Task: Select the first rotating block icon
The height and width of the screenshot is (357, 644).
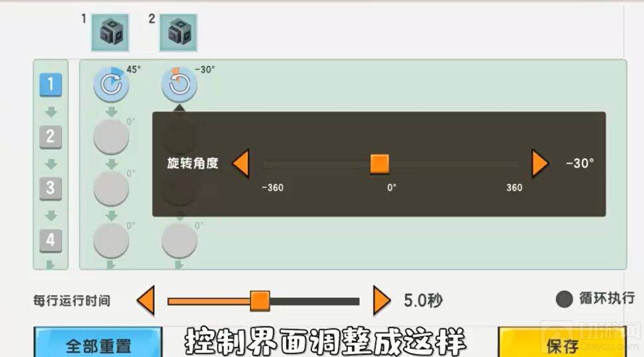Action: tap(109, 33)
